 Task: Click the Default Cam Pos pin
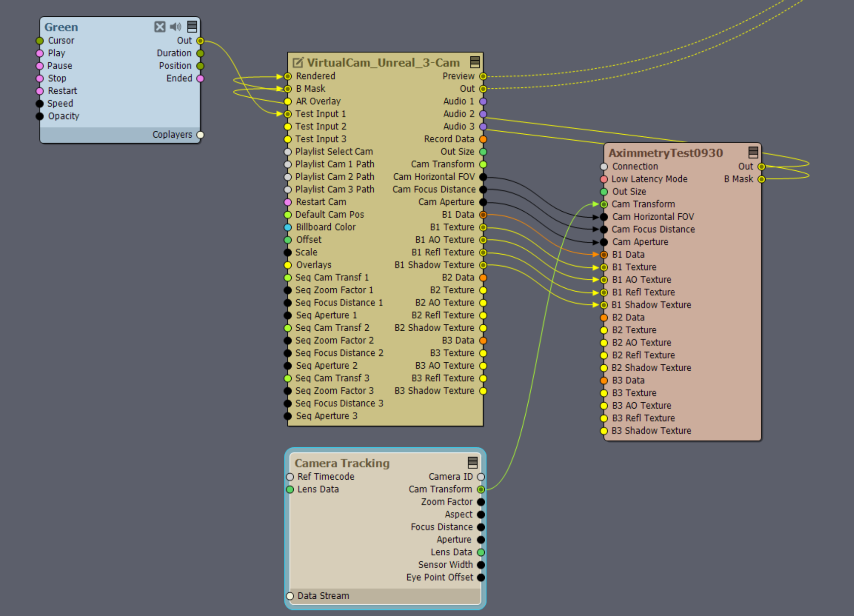(x=288, y=215)
